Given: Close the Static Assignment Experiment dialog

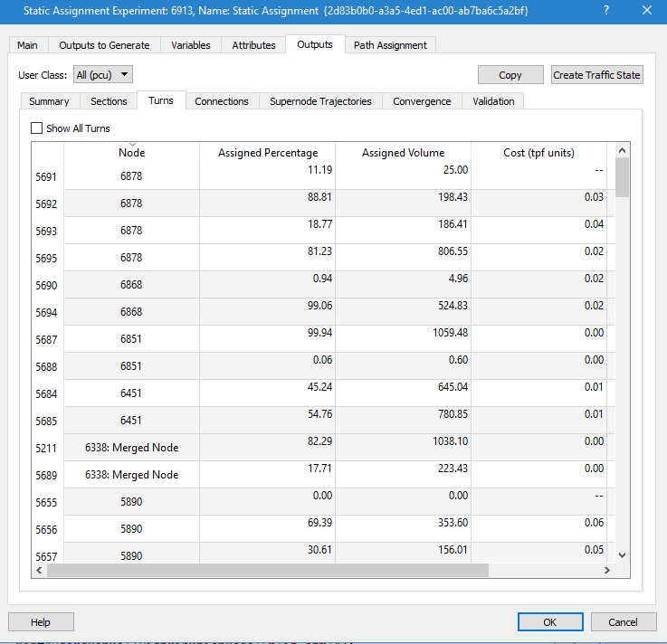Looking at the screenshot, I should coord(646,10).
